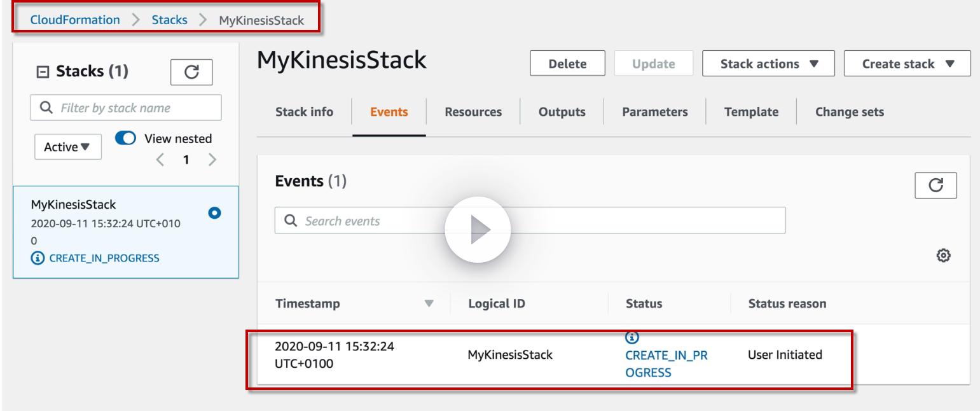Expand the Create stack dropdown
980x411 pixels.
pyautogui.click(x=907, y=64)
